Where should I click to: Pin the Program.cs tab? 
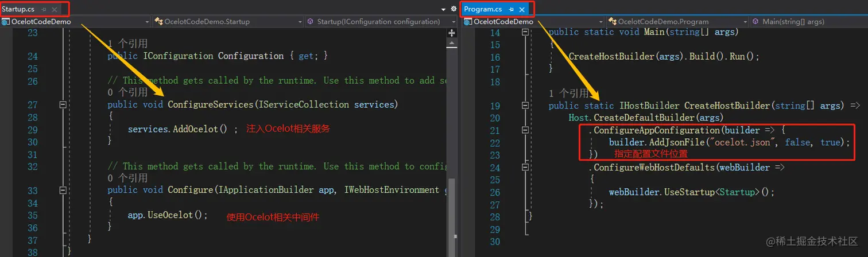pyautogui.click(x=511, y=10)
